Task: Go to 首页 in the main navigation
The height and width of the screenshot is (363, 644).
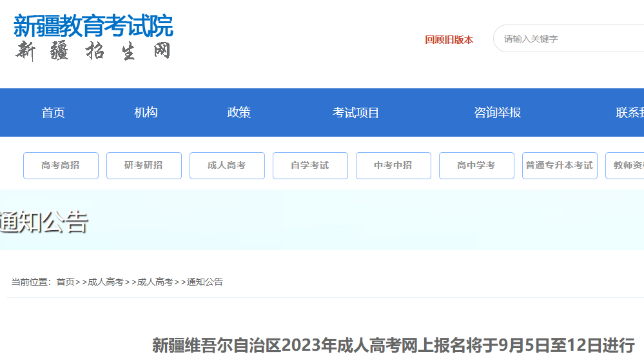Action: (54, 113)
